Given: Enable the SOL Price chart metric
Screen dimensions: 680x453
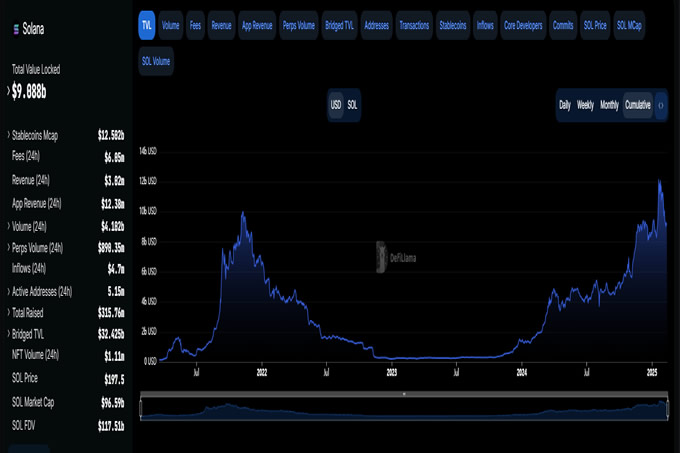Looking at the screenshot, I should point(594,24).
